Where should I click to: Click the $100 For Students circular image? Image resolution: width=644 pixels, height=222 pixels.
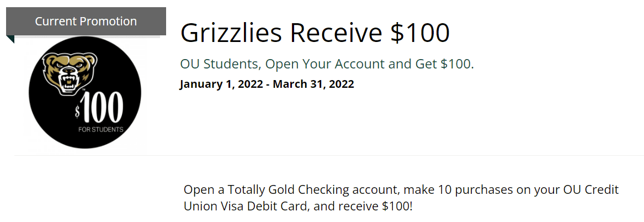(x=85, y=93)
